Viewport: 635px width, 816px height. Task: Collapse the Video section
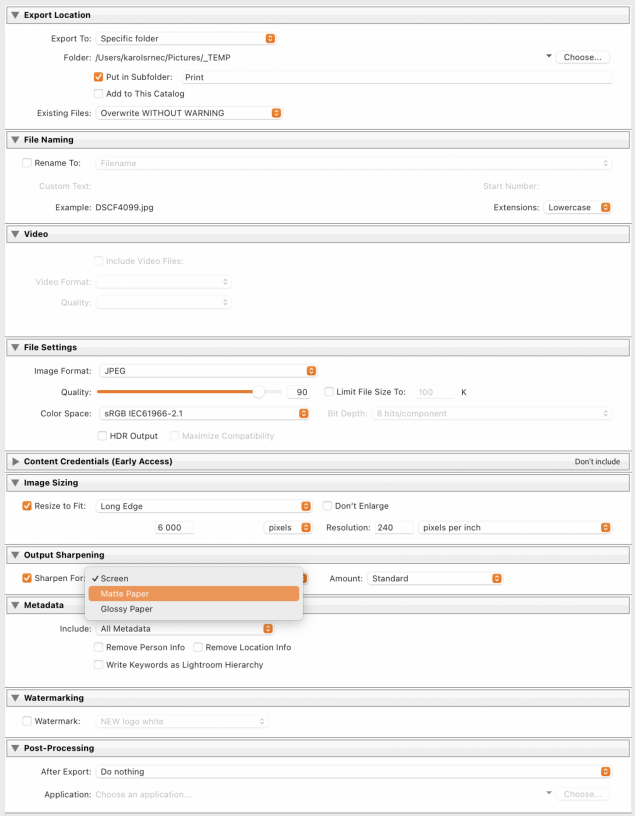coord(15,234)
